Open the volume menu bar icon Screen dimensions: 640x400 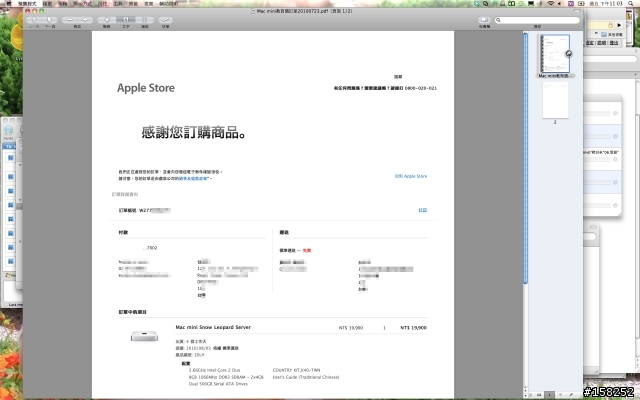560,3
